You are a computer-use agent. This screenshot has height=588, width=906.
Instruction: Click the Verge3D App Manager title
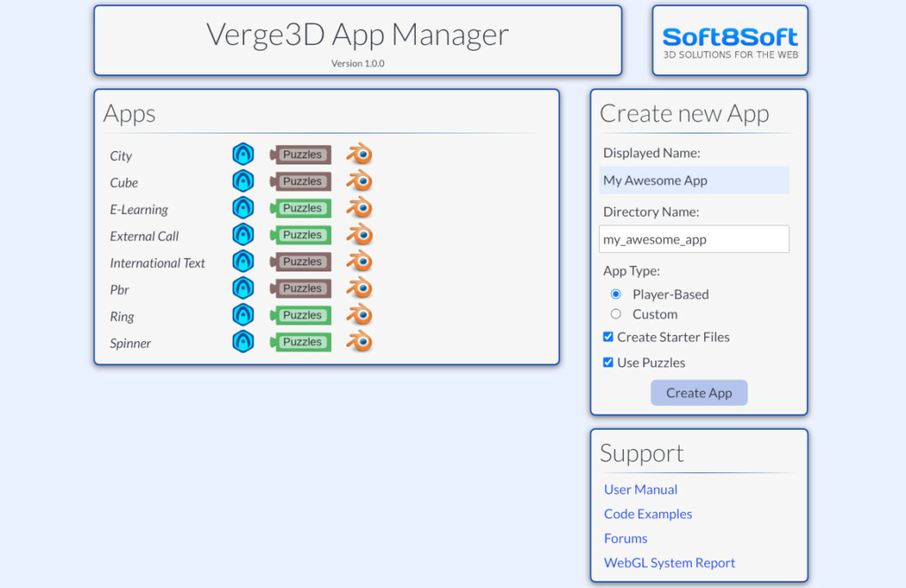(x=357, y=34)
